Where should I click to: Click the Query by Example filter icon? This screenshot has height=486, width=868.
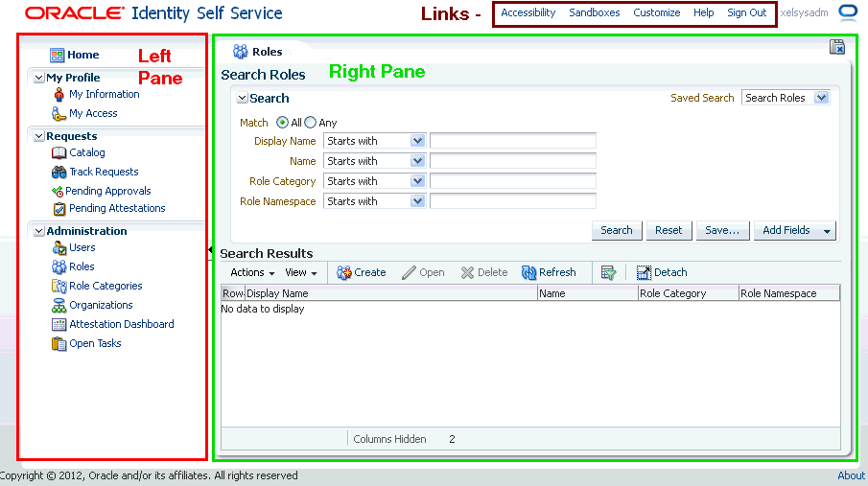608,272
